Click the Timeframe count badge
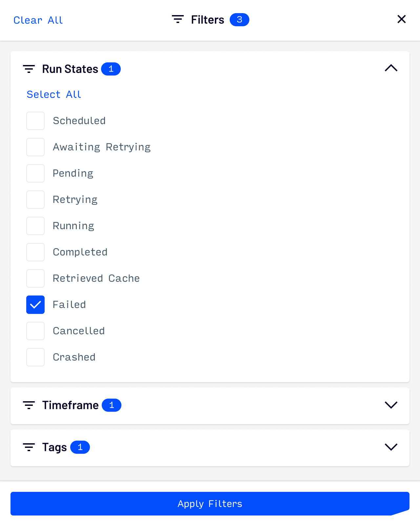Screen dimensions: 420x526 coord(112,405)
